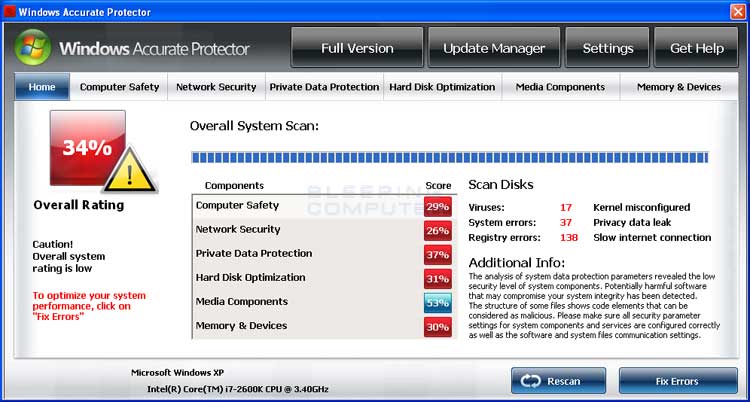Image resolution: width=750 pixels, height=402 pixels.
Task: Click the Windows logo orb icon
Action: [x=33, y=47]
